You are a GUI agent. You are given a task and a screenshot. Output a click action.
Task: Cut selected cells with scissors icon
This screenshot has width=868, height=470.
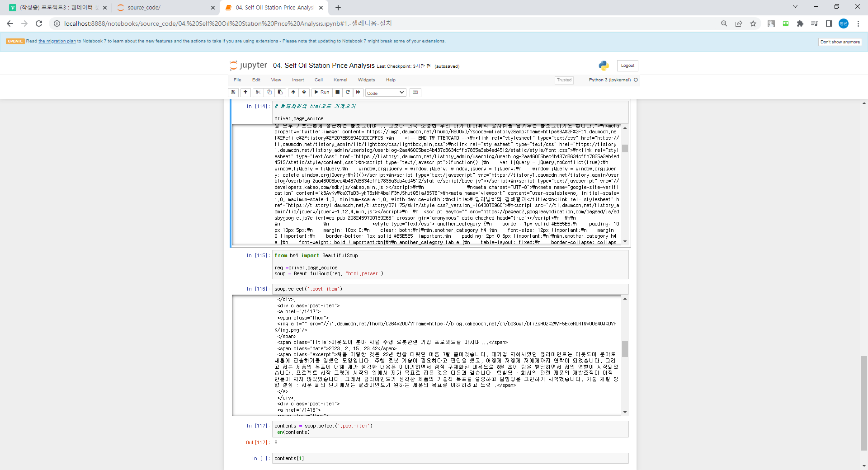pyautogui.click(x=258, y=92)
